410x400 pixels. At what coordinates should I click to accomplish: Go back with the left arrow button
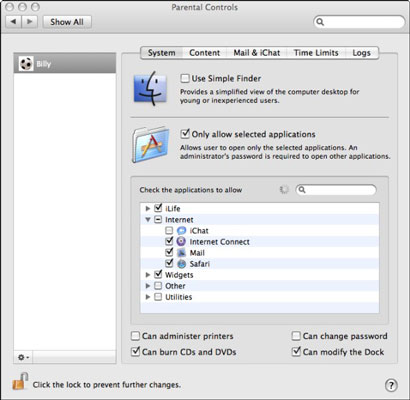[x=14, y=22]
